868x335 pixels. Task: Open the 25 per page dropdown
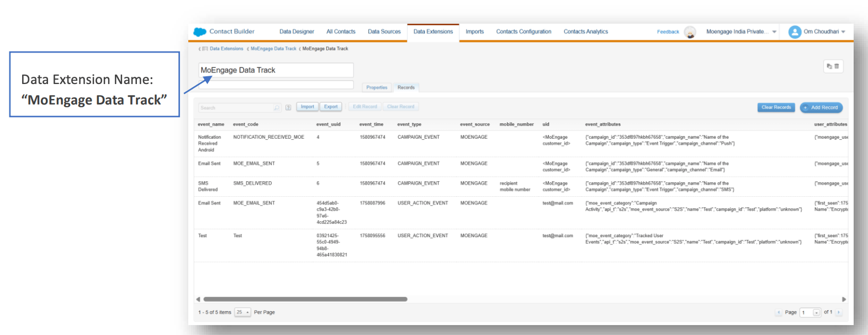(x=243, y=312)
